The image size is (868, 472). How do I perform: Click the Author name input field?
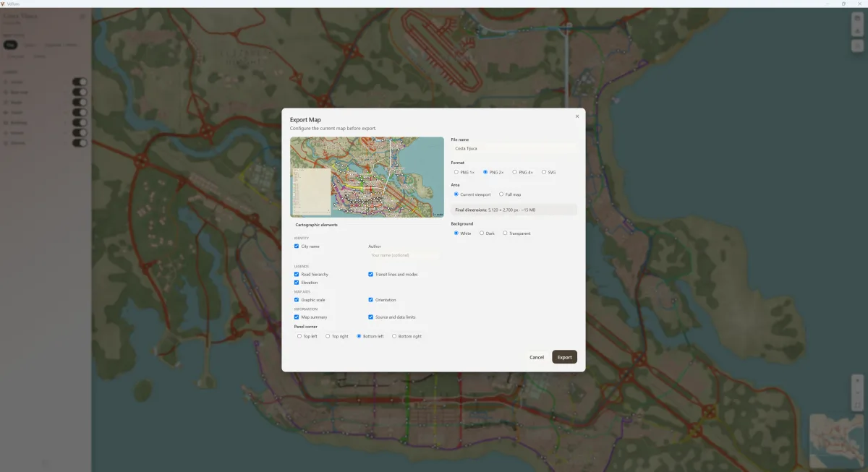click(403, 255)
